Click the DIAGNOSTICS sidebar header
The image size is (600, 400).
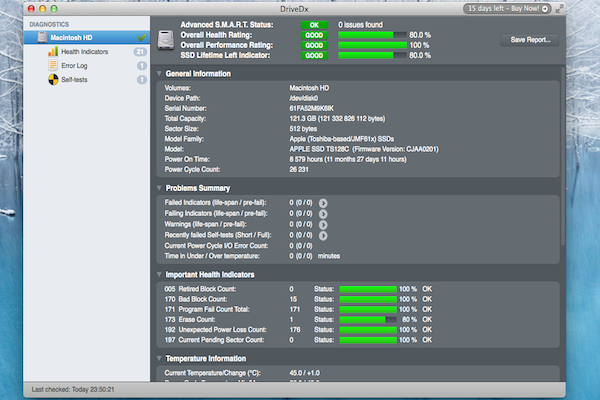point(49,24)
